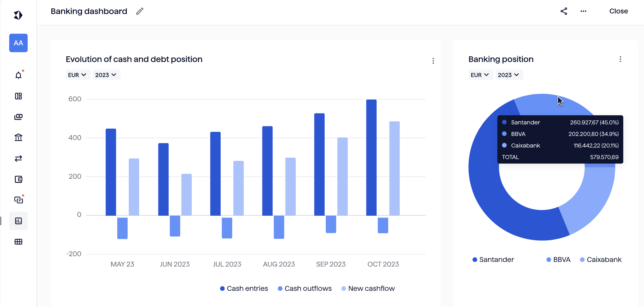Select the reports chart icon in sidebar
The width and height of the screenshot is (644, 307).
[x=18, y=220]
